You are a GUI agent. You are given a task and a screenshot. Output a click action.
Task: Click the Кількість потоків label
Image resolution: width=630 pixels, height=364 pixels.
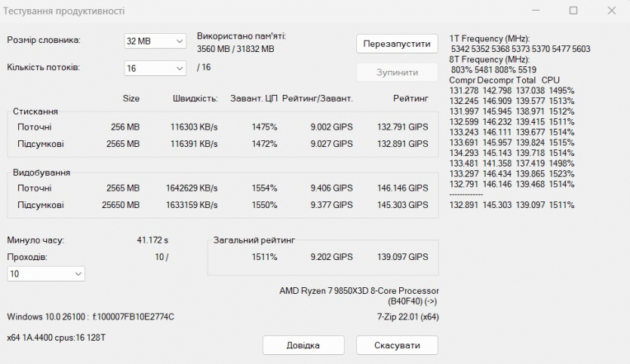(x=44, y=67)
